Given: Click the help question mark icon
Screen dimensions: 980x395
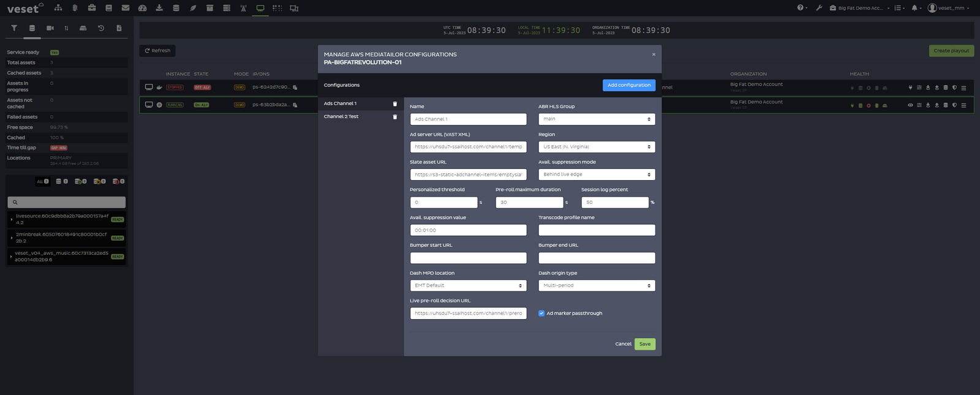Looking at the screenshot, I should pyautogui.click(x=801, y=8).
